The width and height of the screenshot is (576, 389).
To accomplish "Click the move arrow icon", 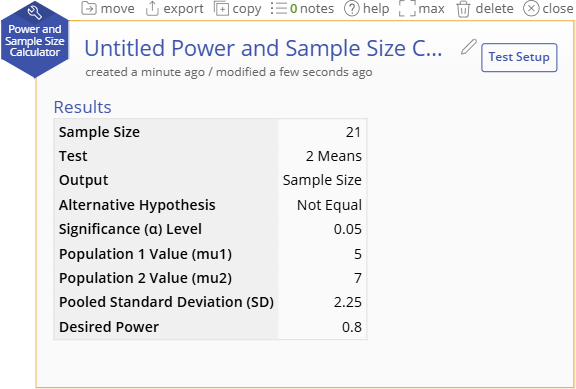I will tap(89, 8).
